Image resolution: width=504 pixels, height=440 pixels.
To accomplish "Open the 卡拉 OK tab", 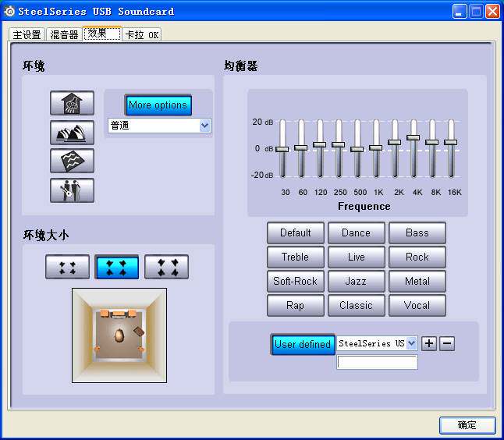I will coord(142,34).
